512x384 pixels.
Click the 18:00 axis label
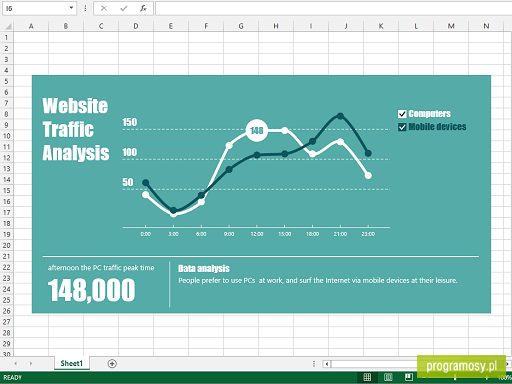(x=312, y=234)
